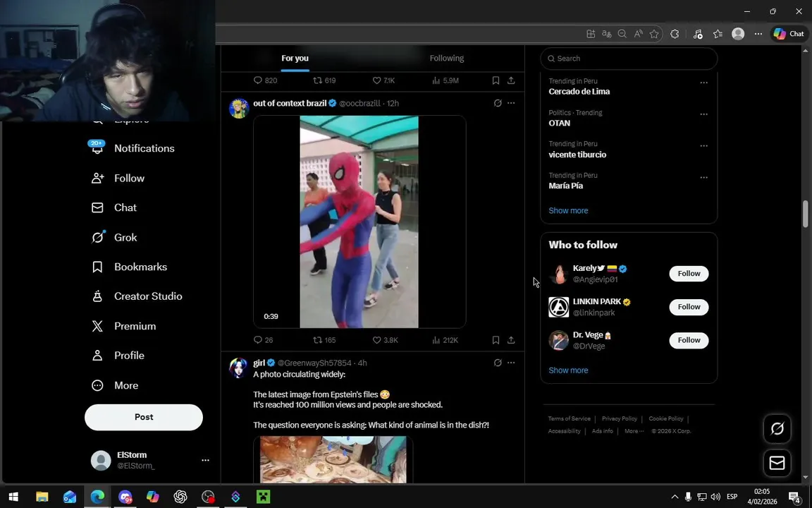The width and height of the screenshot is (812, 508).
Task: Open the OTAN trending topic
Action: click(x=559, y=123)
